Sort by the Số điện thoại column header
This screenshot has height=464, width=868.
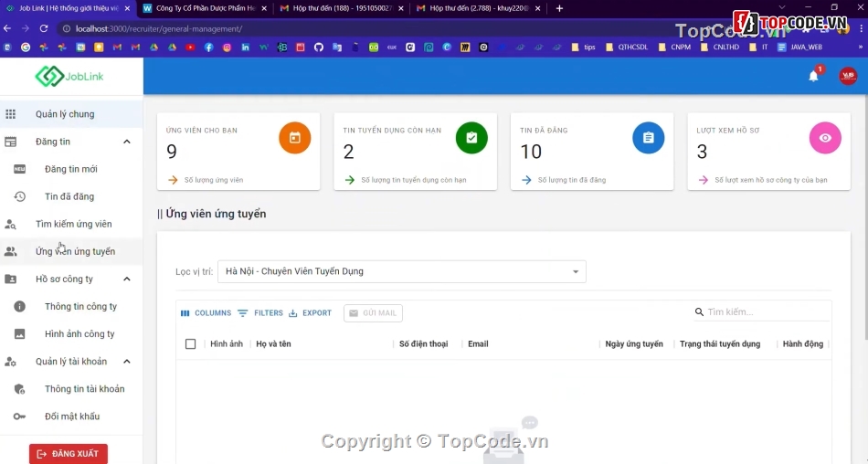click(423, 343)
